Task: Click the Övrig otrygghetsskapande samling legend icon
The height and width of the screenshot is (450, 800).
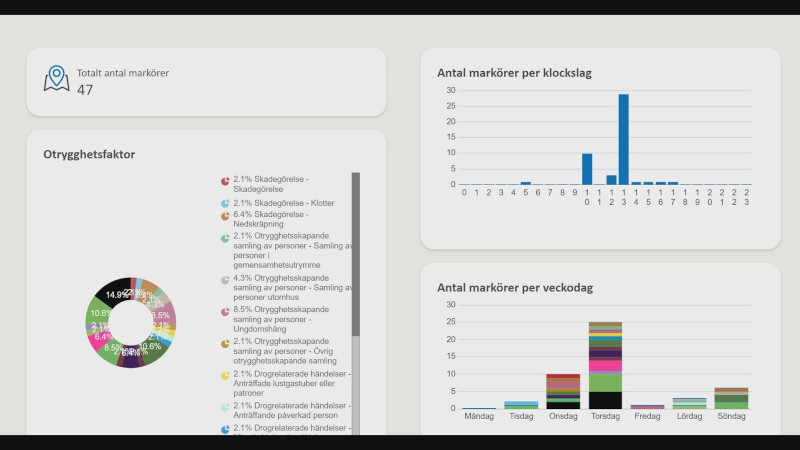Action: pos(225,343)
